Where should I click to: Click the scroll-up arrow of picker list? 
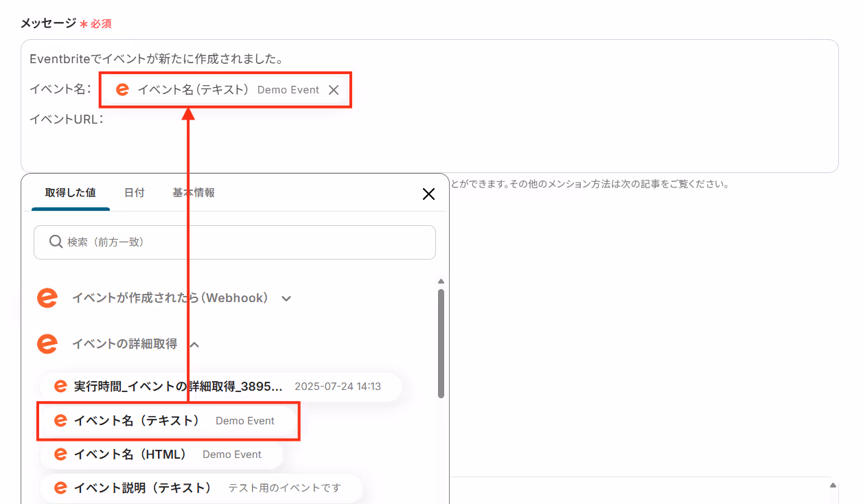[x=441, y=281]
